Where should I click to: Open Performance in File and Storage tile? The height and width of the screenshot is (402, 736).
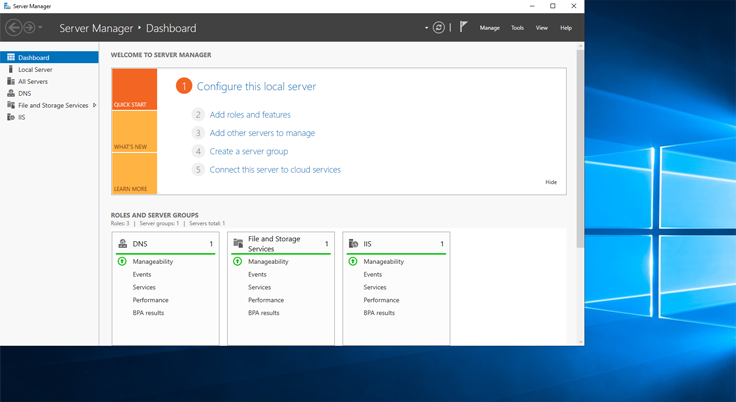266,300
